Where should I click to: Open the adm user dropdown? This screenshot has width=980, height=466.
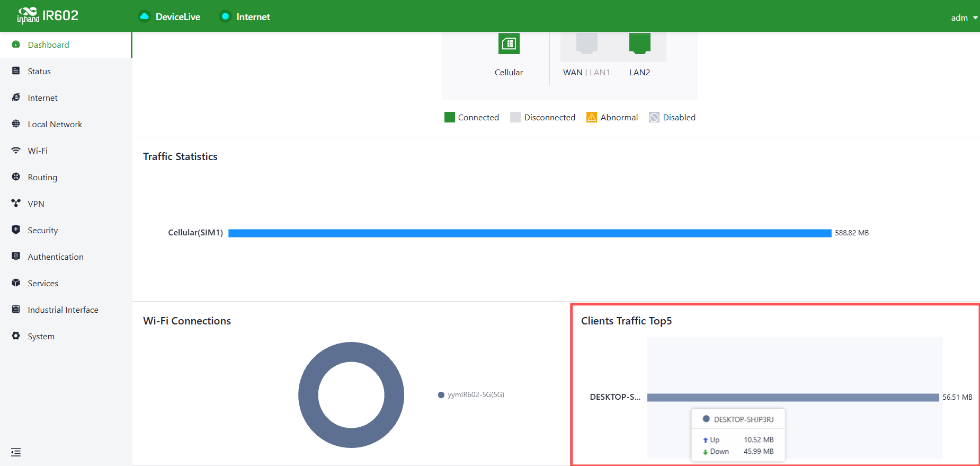point(964,17)
